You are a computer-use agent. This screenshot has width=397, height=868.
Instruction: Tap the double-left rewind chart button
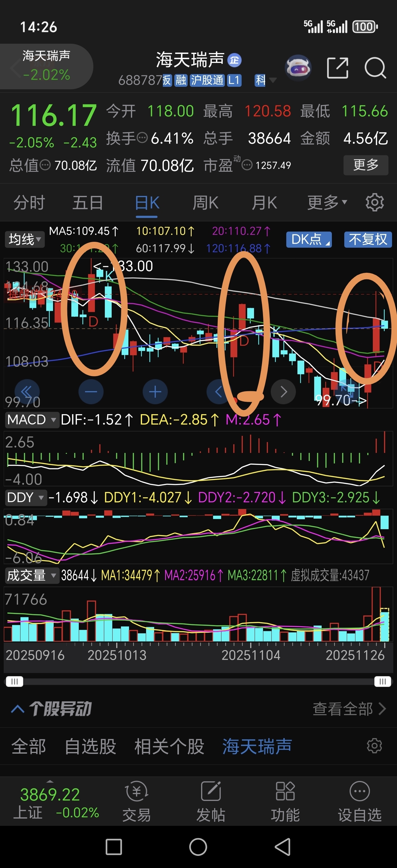tap(27, 392)
